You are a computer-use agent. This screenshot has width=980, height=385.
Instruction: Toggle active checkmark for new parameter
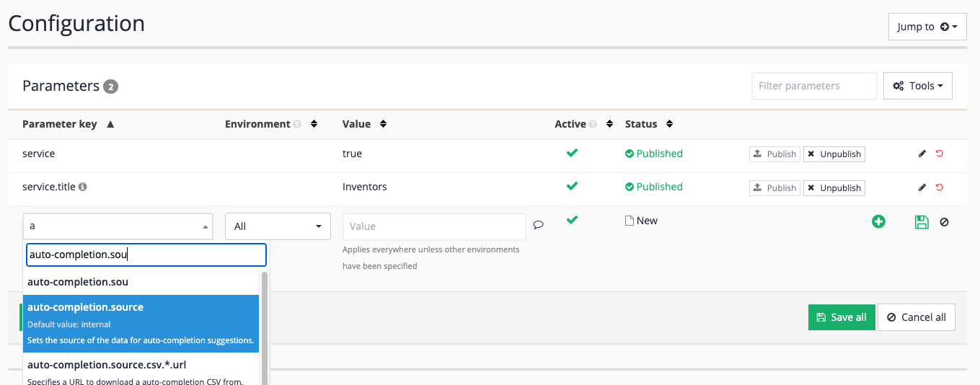(x=572, y=220)
